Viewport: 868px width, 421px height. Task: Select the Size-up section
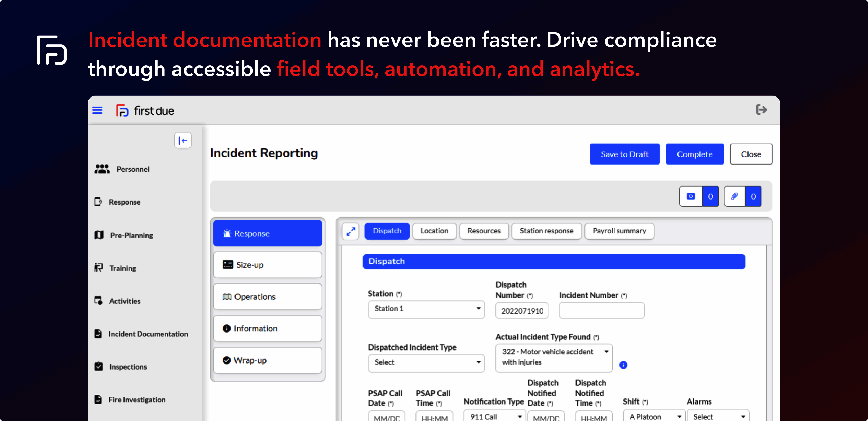[x=268, y=265]
